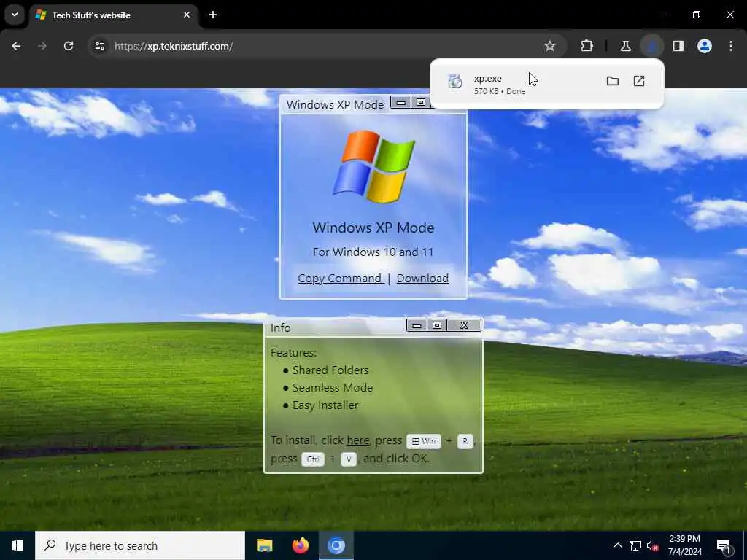747x560 pixels.
Task: Open network status tray icon
Action: pos(635,545)
